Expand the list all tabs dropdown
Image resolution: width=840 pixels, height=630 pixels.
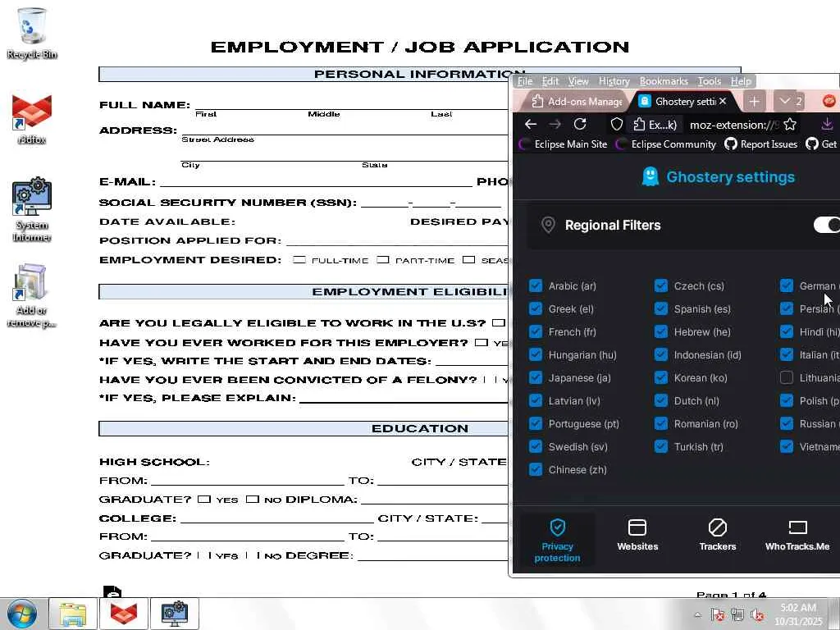pos(788,101)
